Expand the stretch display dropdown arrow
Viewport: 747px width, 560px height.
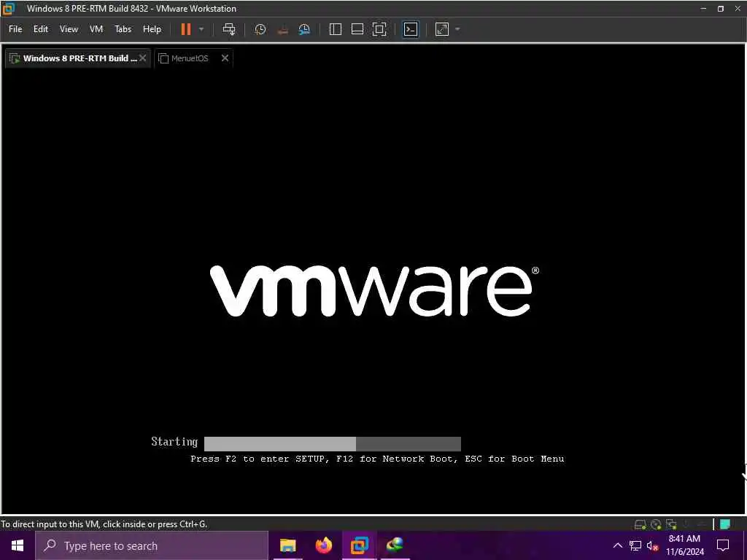pyautogui.click(x=458, y=29)
